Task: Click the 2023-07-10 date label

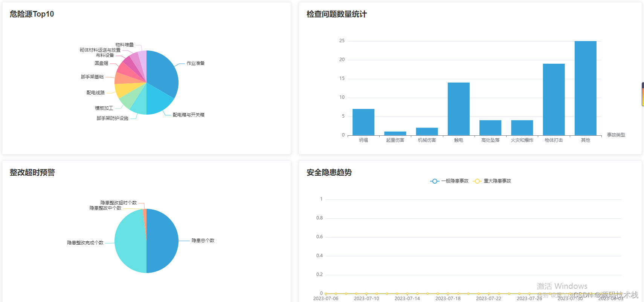Action: click(366, 299)
